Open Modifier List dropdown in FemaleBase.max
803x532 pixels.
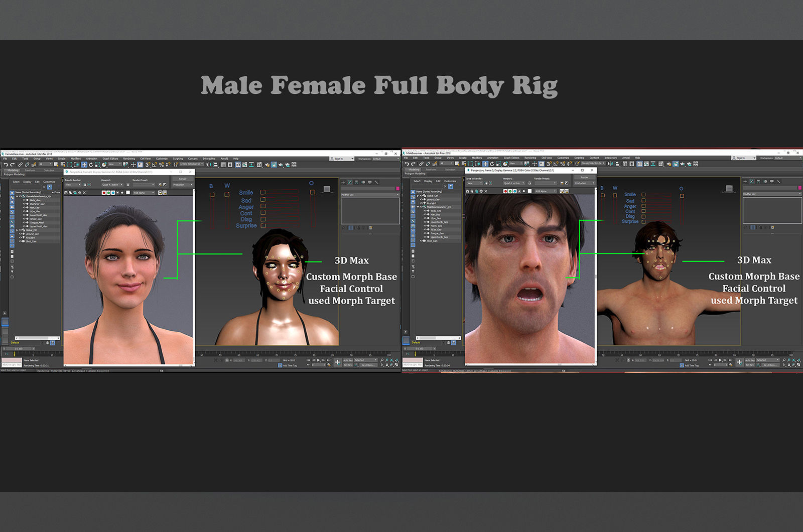point(370,195)
